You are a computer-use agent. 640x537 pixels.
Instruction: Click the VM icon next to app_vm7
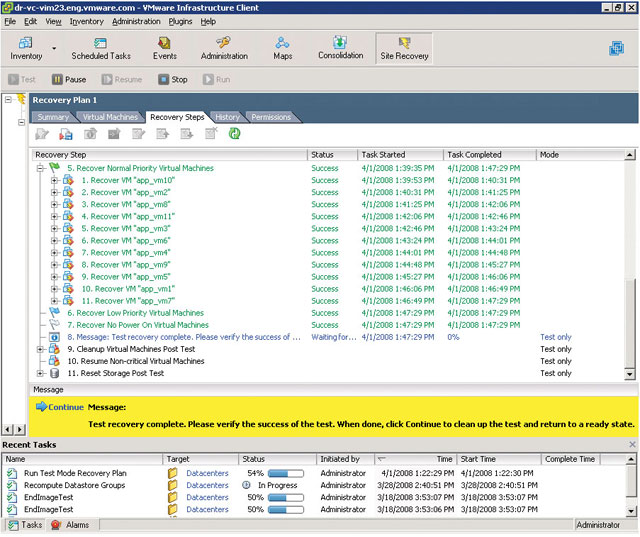point(68,301)
